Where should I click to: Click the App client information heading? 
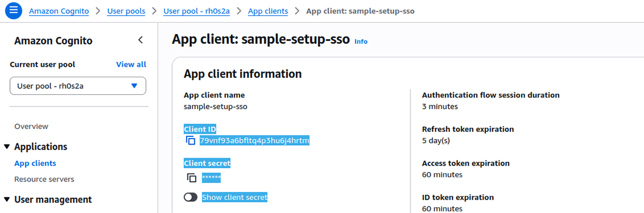[243, 74]
